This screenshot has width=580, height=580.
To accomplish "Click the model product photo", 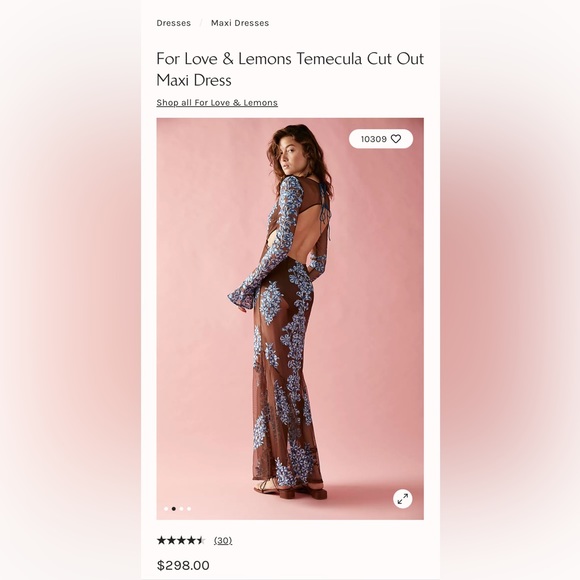I will click(x=290, y=318).
